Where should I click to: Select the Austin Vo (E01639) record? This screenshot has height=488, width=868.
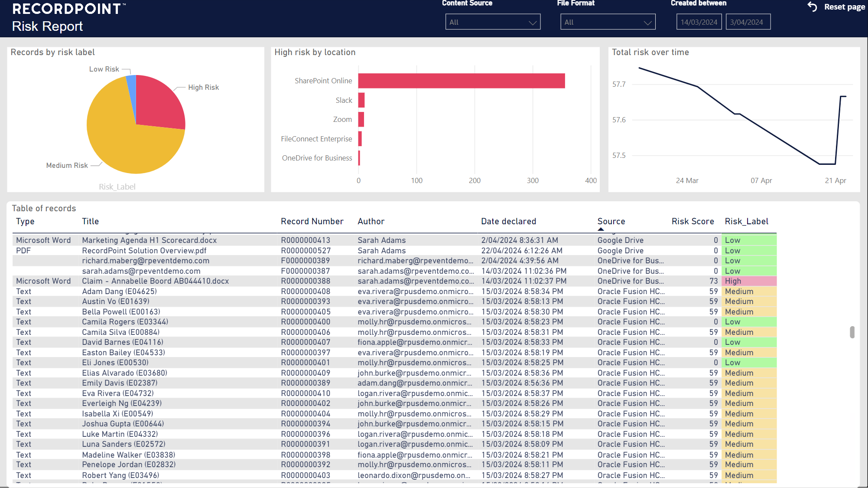[394, 301]
